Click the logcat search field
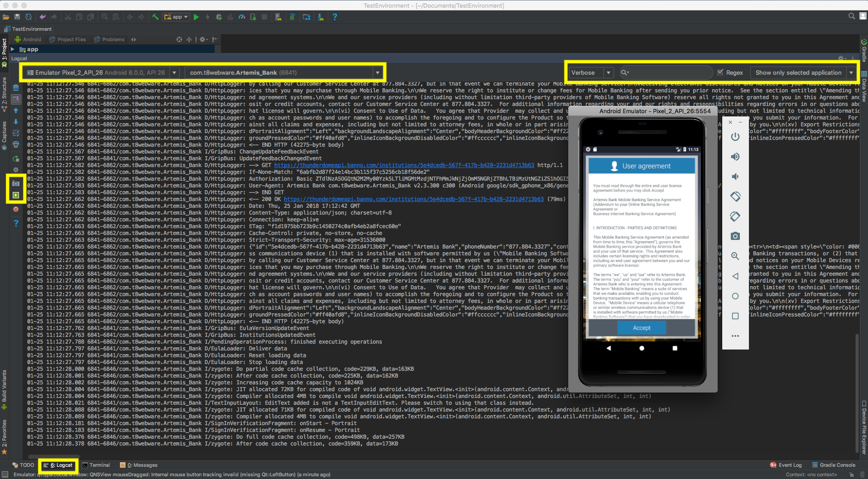Screen dimensions: 868x479 pyautogui.click(x=666, y=72)
